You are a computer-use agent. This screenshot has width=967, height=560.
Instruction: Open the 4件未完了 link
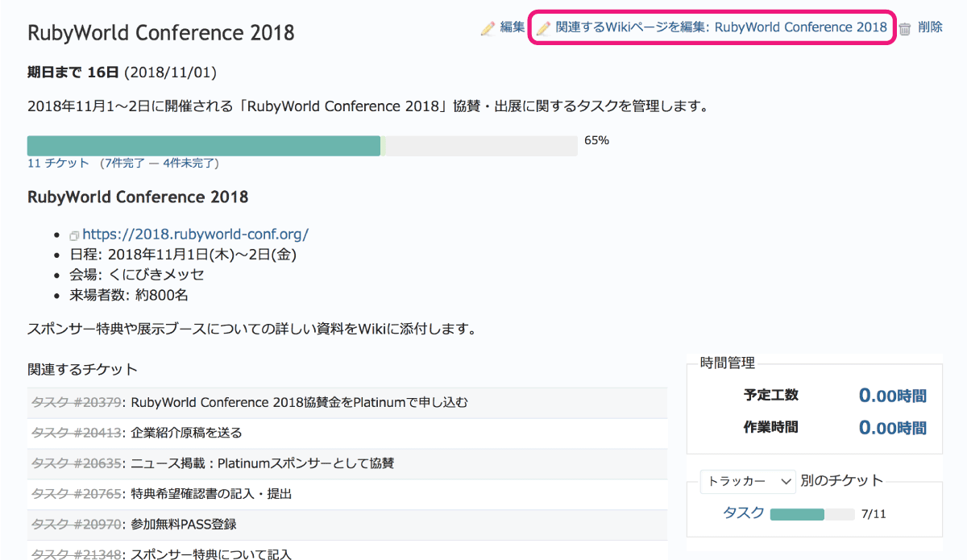188,163
